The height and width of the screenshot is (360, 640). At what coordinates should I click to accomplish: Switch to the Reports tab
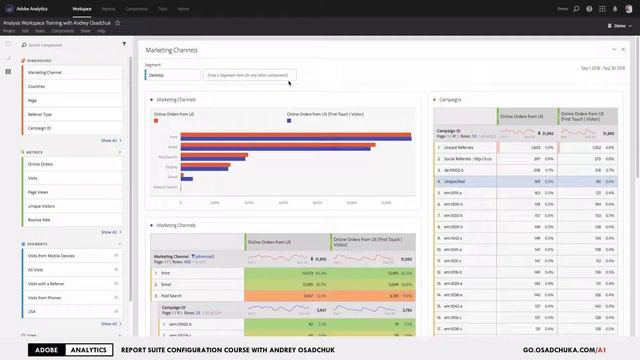(x=108, y=9)
